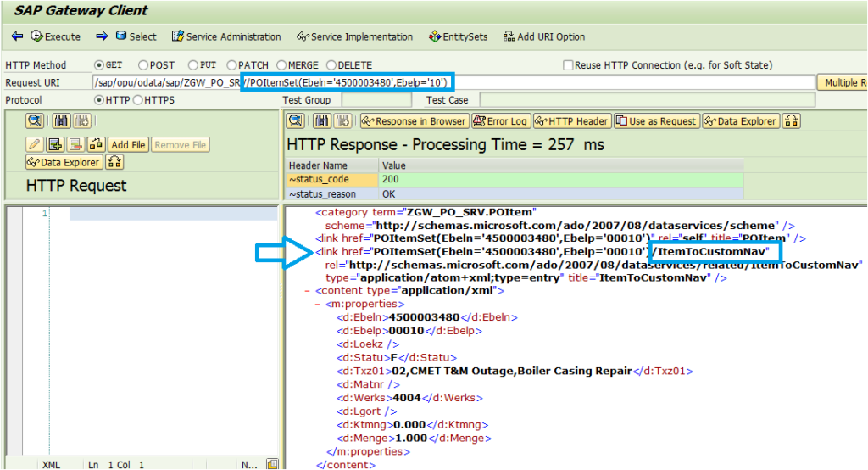
Task: Open Data Explorer in HTTP Response toolbar
Action: [x=741, y=120]
